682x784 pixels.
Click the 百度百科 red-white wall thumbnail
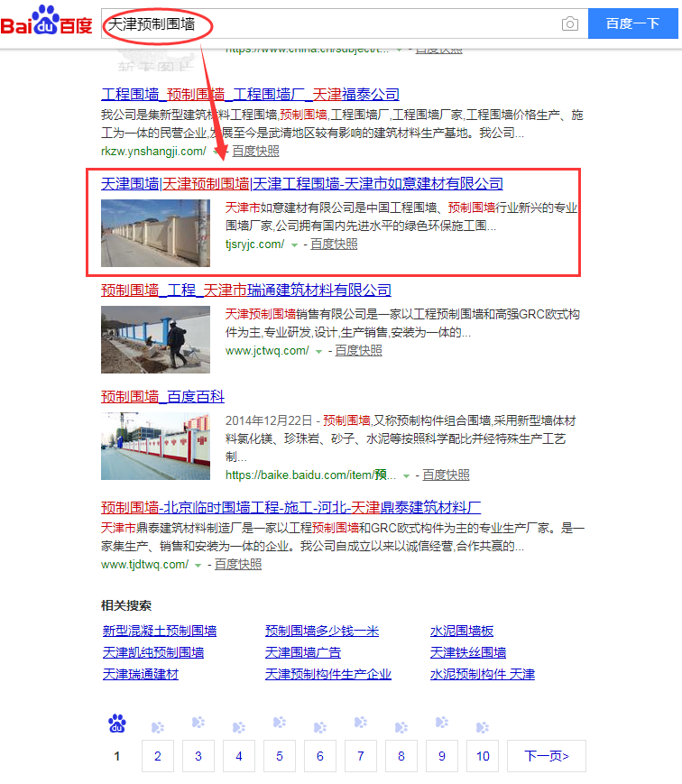[155, 446]
